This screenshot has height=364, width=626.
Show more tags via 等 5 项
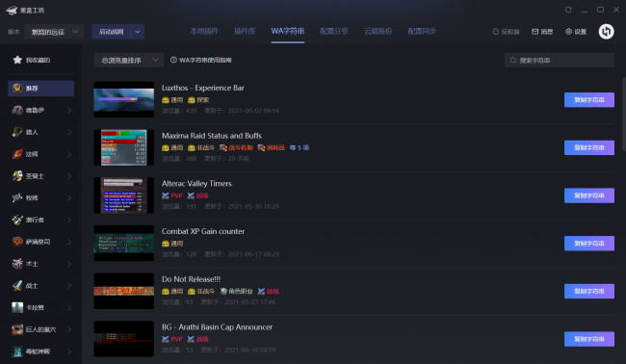pos(300,147)
